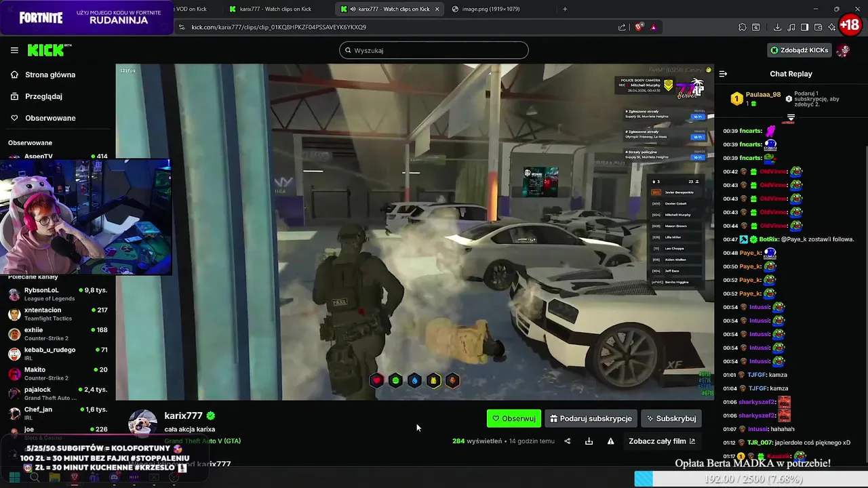Open browser downloads icon
This screenshot has width=868, height=488.
click(777, 27)
